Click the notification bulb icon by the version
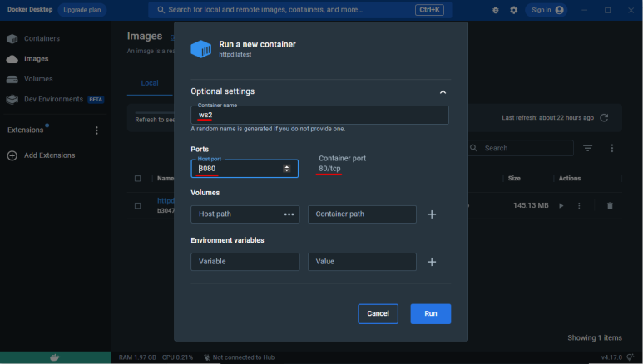 630,357
